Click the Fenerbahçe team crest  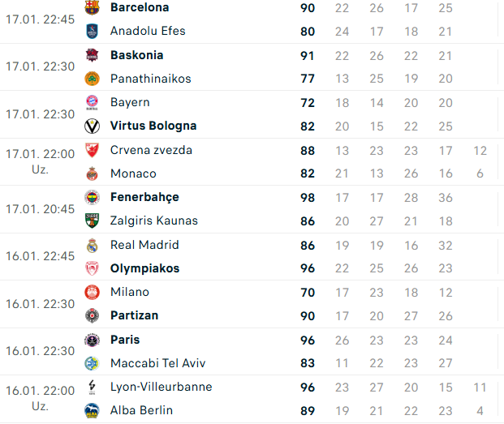point(92,197)
